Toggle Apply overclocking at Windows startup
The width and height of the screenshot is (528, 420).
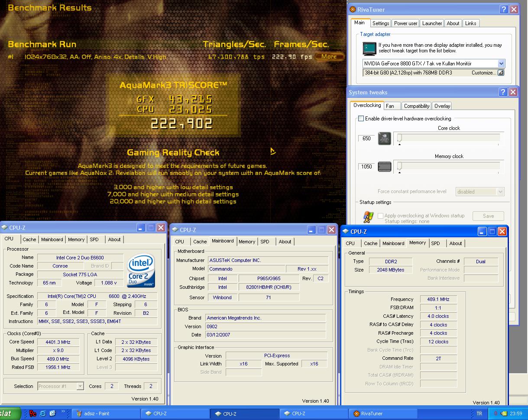380,216
